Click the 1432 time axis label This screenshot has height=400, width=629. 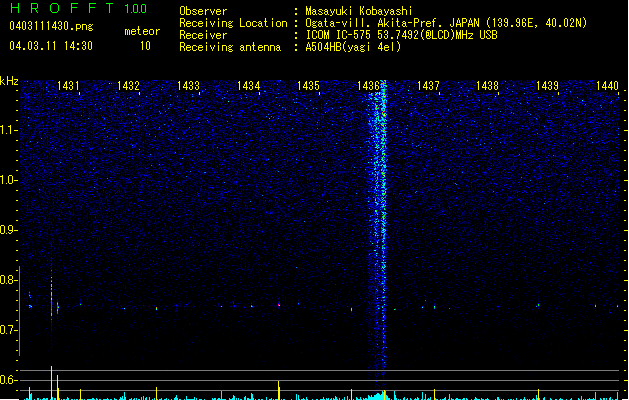pos(128,85)
